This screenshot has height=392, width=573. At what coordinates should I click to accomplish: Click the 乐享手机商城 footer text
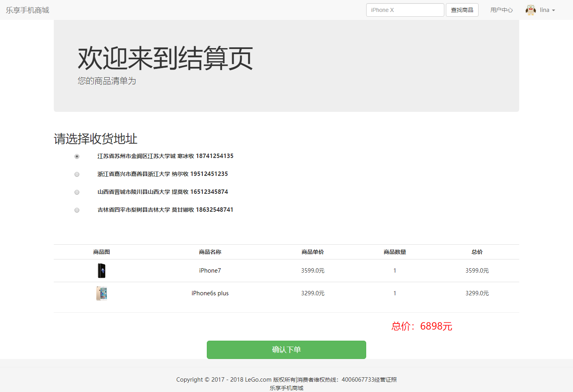(x=286, y=388)
